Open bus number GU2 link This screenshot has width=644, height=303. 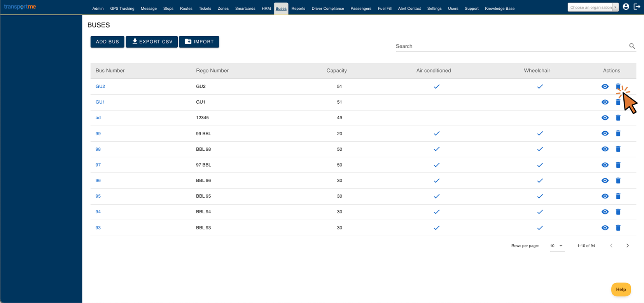(100, 87)
